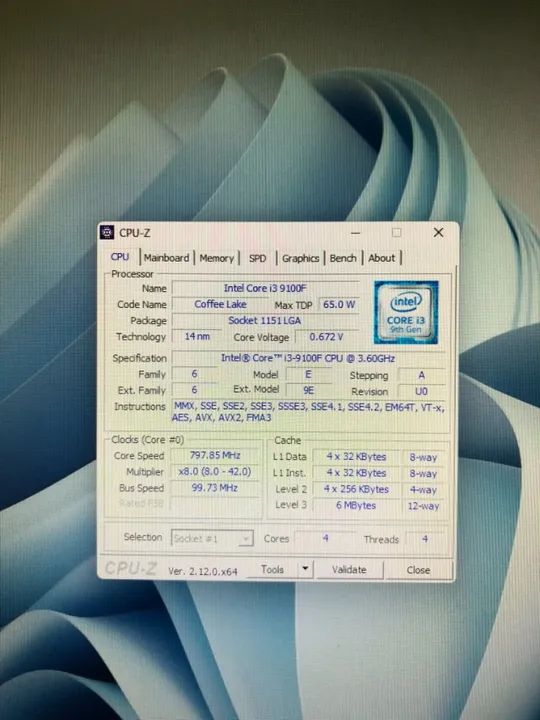Select the SPD tab
540x720 pixels.
point(258,259)
